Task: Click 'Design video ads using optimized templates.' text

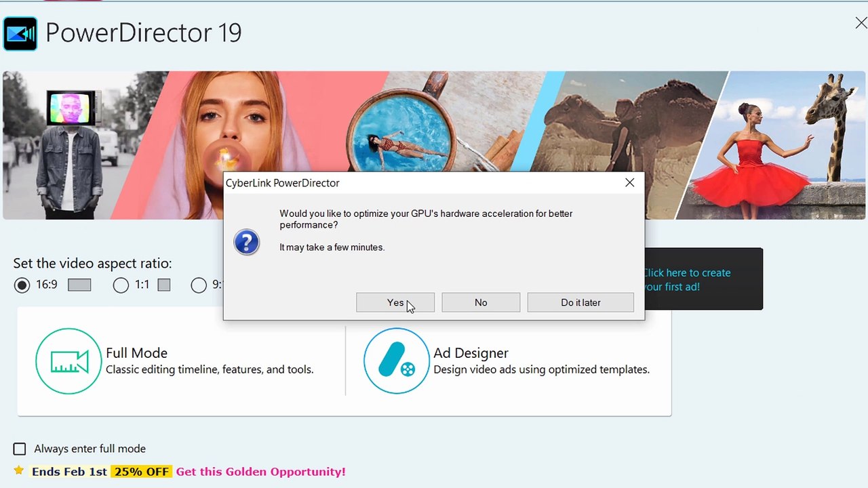Action: point(541,369)
